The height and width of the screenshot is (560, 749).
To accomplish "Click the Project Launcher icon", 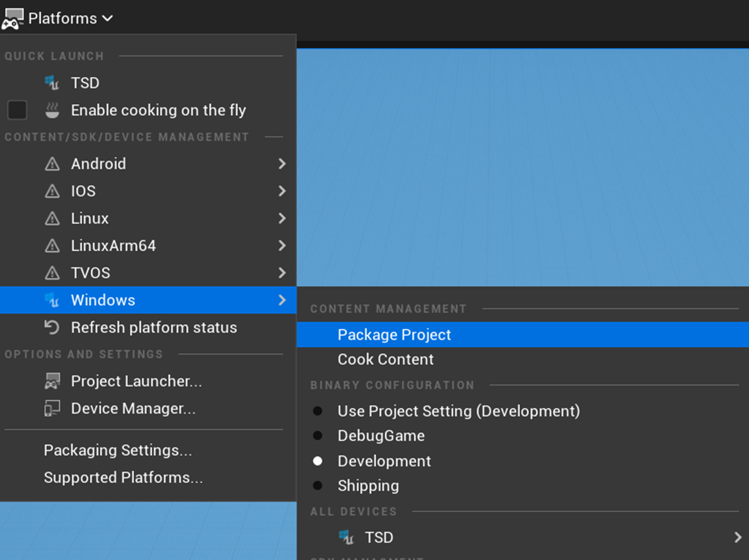I will pyautogui.click(x=52, y=381).
